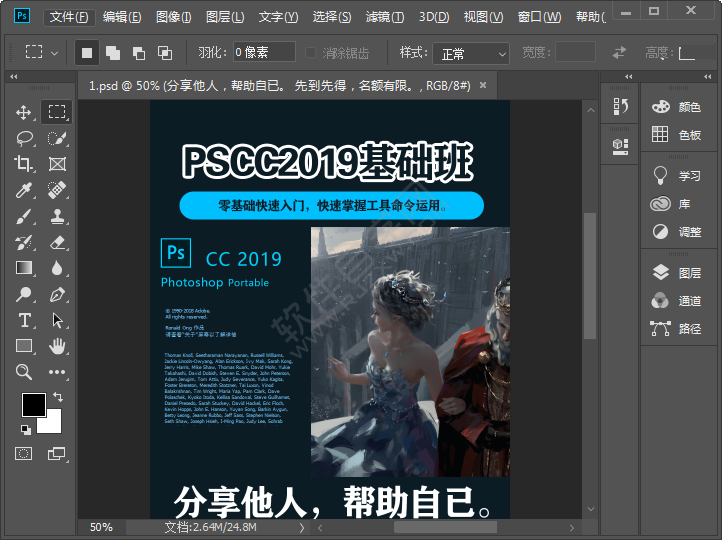Collapse the toolbox panel with double arrows
The height and width of the screenshot is (540, 722).
tap(14, 76)
